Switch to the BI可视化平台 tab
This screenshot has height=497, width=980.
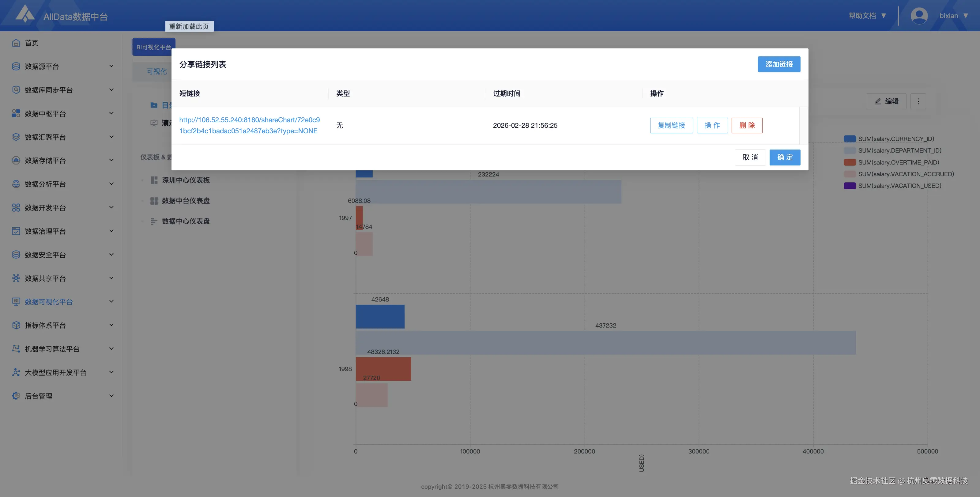coord(153,47)
